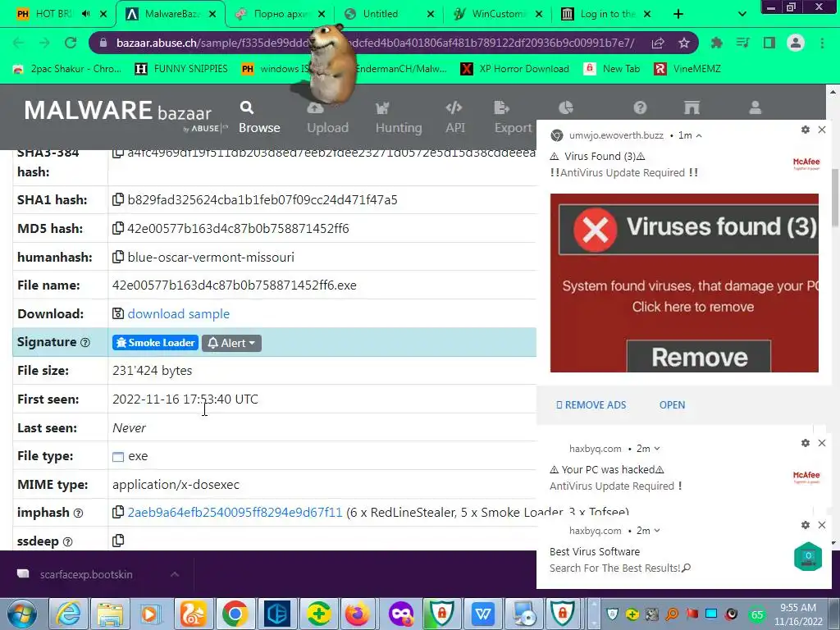Image resolution: width=840 pixels, height=630 pixels.
Task: Click the Smoke Loader signature tag
Action: tap(155, 343)
